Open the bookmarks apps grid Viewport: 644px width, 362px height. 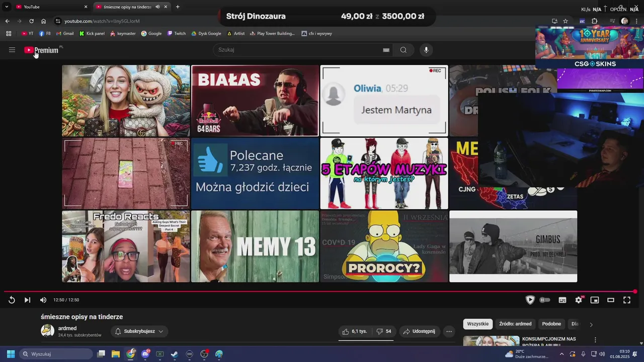coord(9,34)
